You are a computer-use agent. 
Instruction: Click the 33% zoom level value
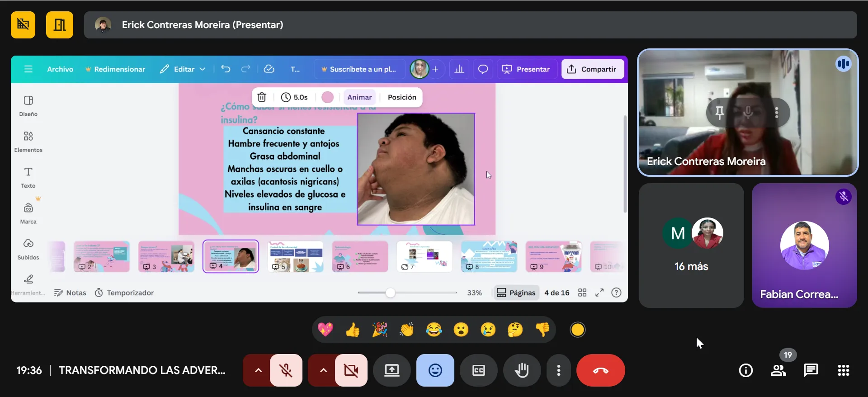(474, 293)
